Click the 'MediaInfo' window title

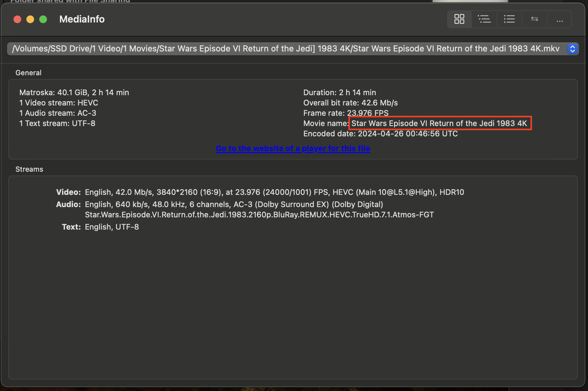[82, 19]
